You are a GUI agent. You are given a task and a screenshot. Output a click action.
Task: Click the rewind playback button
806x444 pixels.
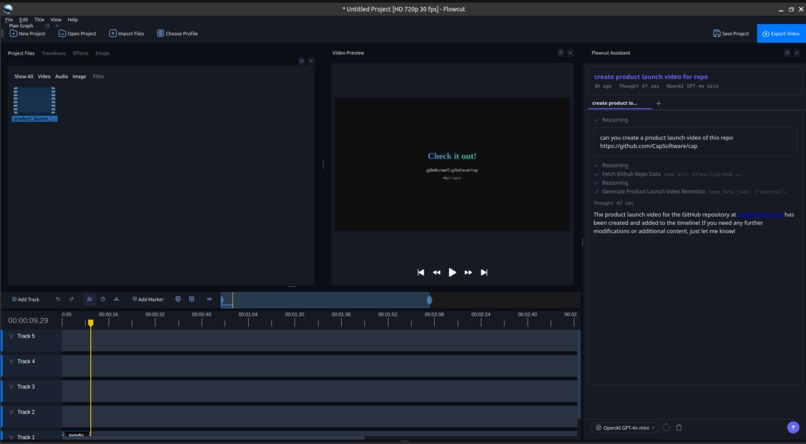click(x=436, y=272)
